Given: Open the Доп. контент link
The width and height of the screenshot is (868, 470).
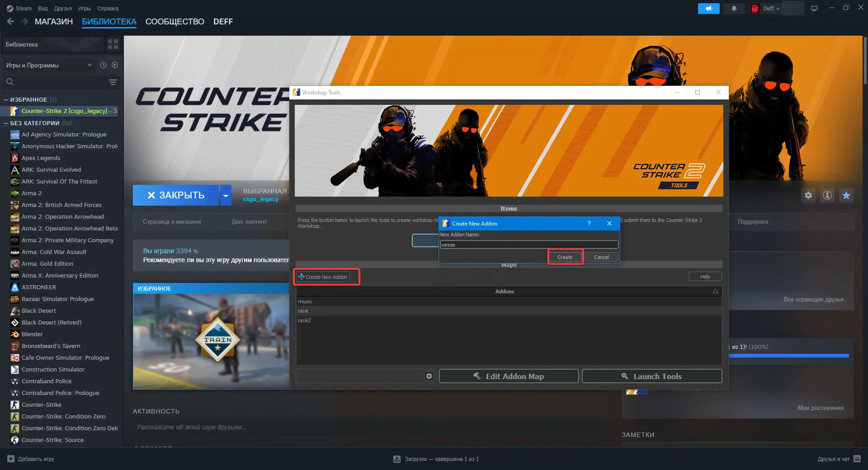Looking at the screenshot, I should click(x=249, y=221).
